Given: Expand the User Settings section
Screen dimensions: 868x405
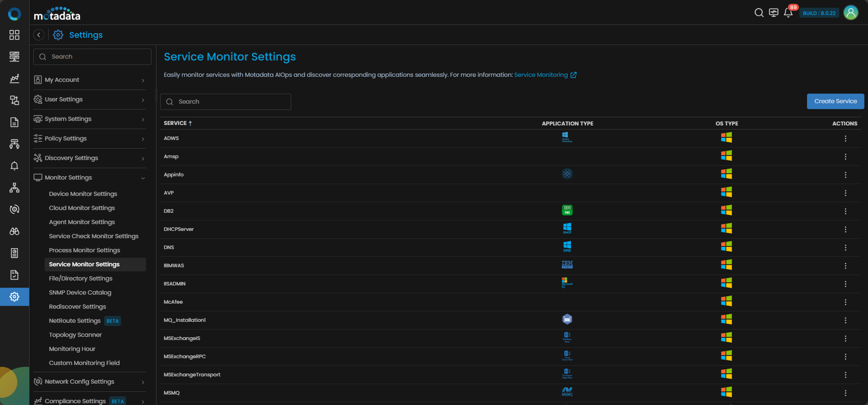Looking at the screenshot, I should pyautogui.click(x=90, y=100).
